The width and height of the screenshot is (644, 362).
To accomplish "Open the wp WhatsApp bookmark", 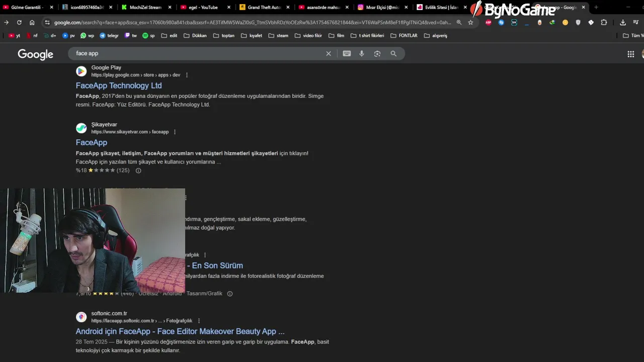I will pyautogui.click(x=87, y=36).
